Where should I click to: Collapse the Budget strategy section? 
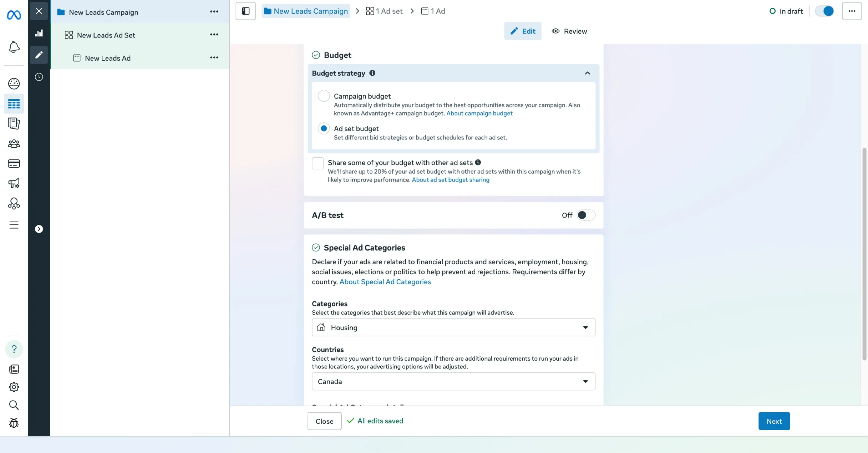(587, 73)
